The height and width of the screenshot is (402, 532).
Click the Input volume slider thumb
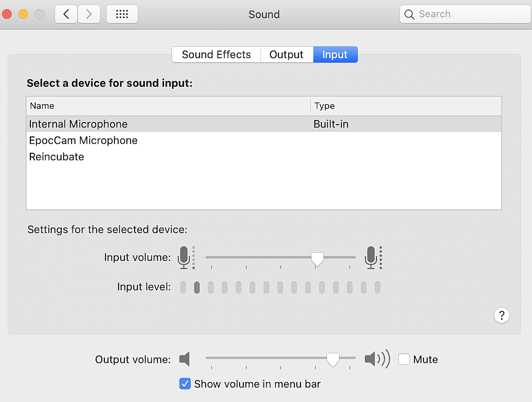click(317, 259)
